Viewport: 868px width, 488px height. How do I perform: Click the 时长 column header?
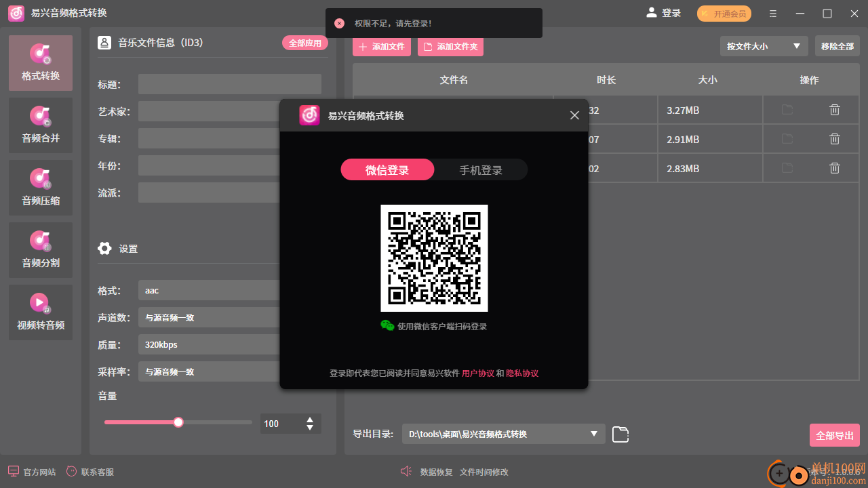pyautogui.click(x=606, y=79)
